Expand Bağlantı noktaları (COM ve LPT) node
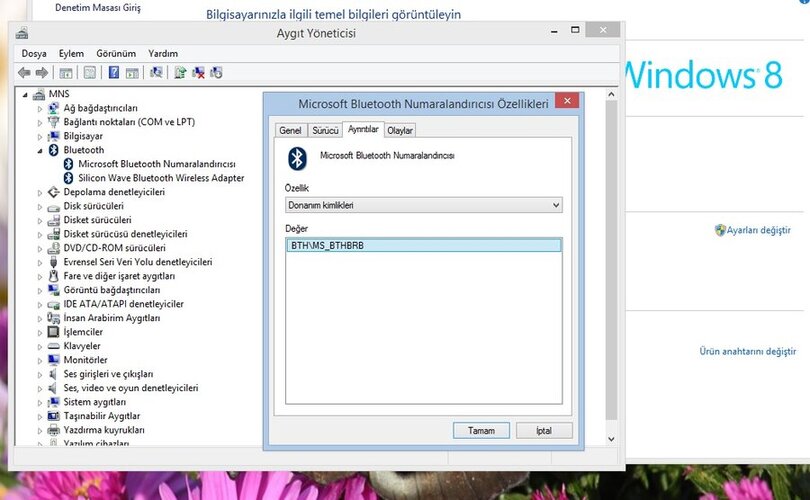Screen dimensions: 810x500 [40, 122]
